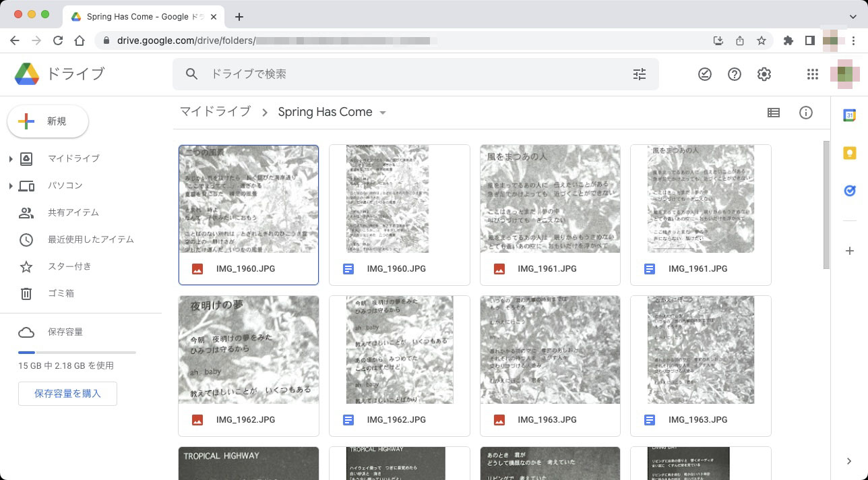Click 保存容量を購入 to buy storage
Screen dimensions: 868x480
point(67,394)
